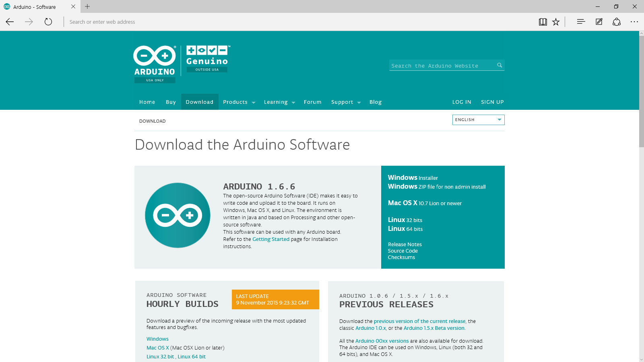Restore down the browser window

[616, 6]
